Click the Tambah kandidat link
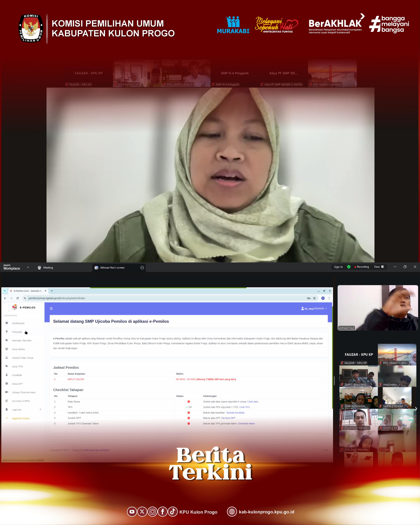420x525 pixels. pyautogui.click(x=235, y=413)
